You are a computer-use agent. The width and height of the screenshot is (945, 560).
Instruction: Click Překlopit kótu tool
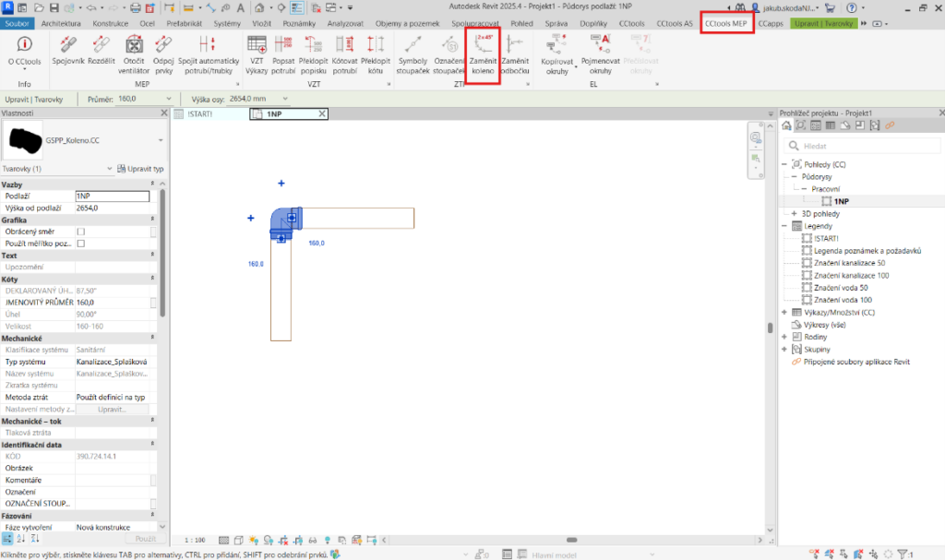pyautogui.click(x=376, y=54)
